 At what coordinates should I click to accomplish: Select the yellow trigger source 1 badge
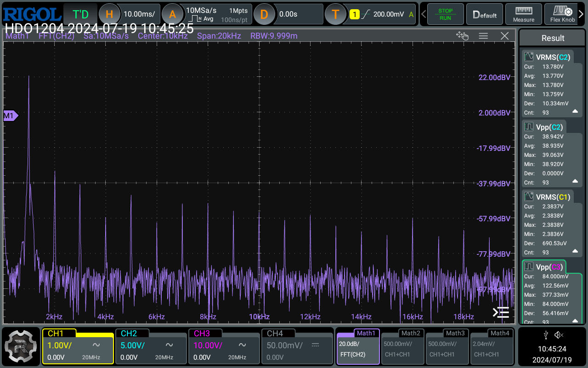(354, 14)
